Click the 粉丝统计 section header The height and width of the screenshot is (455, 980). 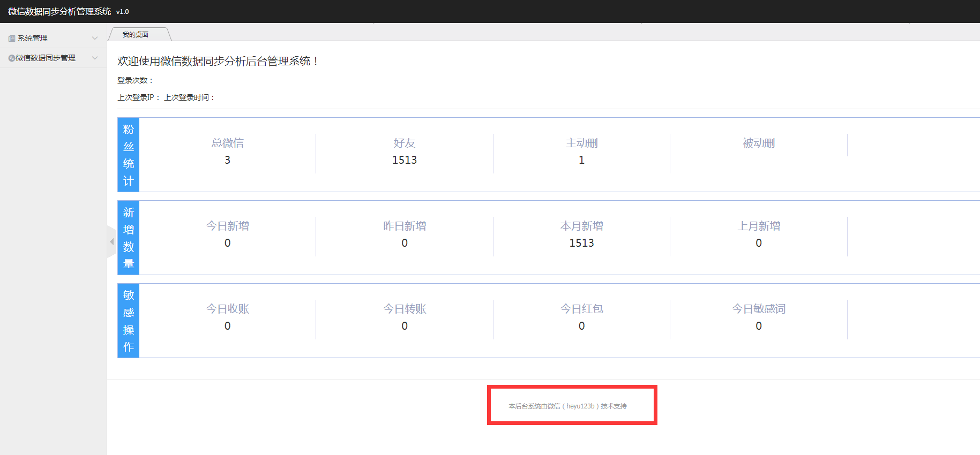129,155
